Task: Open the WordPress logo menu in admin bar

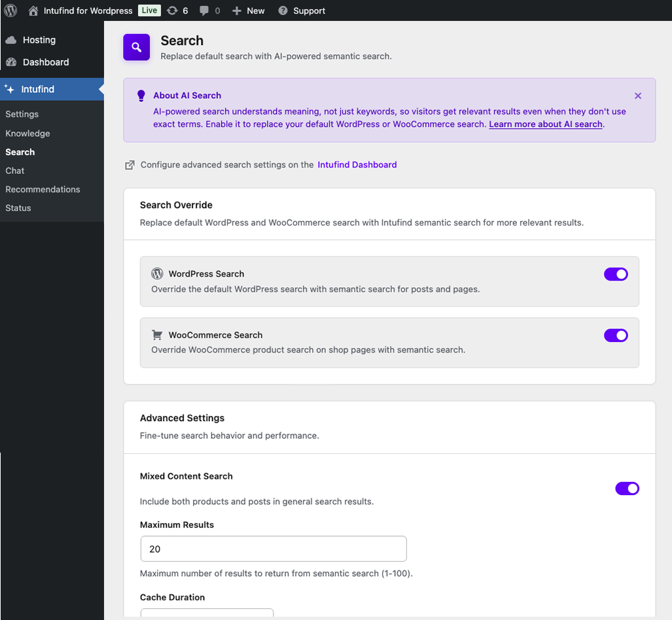Action: [x=10, y=10]
